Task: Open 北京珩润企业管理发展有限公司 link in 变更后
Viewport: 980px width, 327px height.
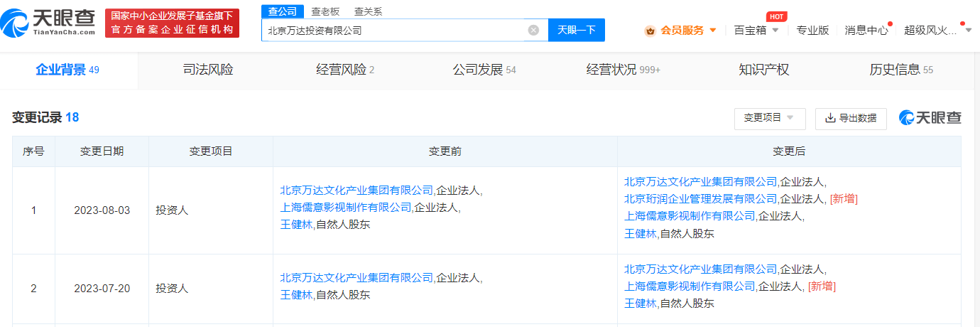Action: click(701, 198)
